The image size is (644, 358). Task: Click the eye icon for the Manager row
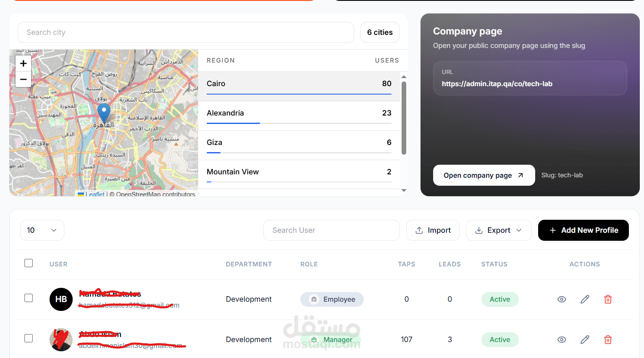point(562,340)
